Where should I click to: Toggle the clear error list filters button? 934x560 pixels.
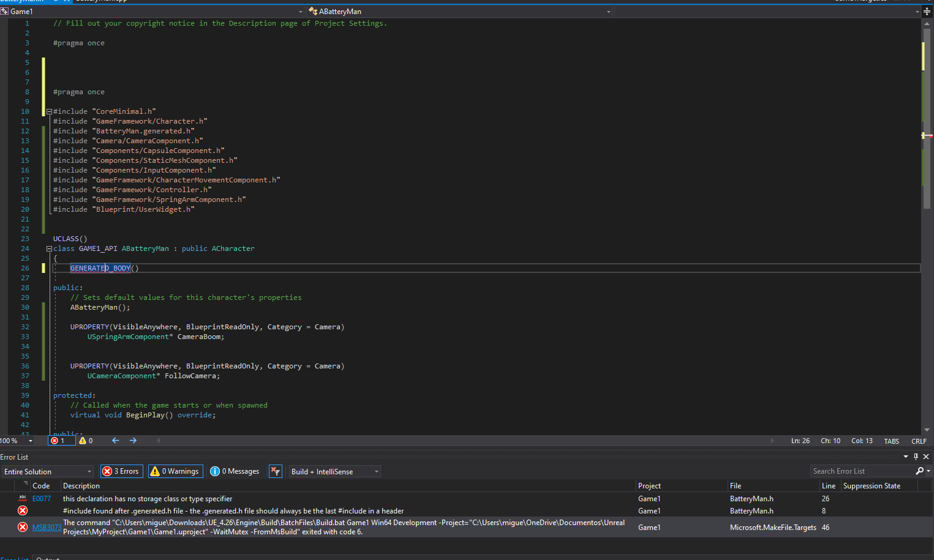point(276,471)
